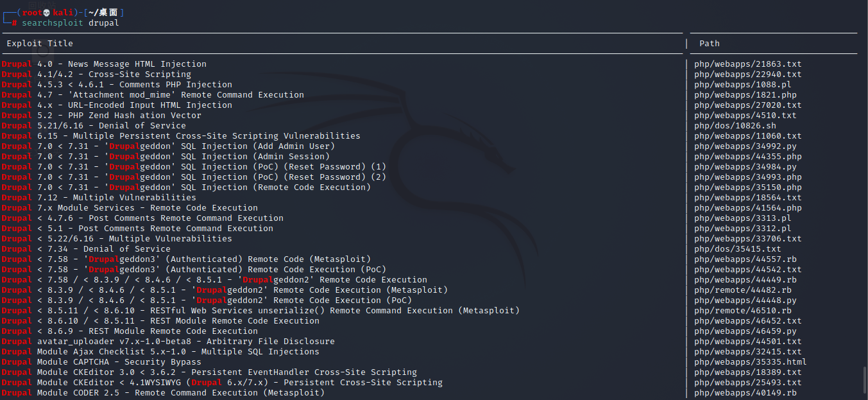Click the path php/webapps/33706.txt
The height and width of the screenshot is (400, 868).
pyautogui.click(x=748, y=239)
